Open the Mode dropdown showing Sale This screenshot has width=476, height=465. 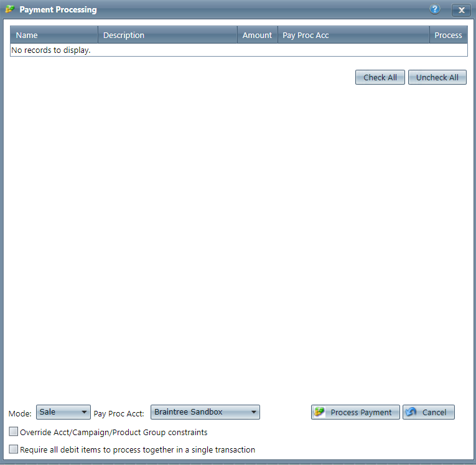pyautogui.click(x=63, y=412)
